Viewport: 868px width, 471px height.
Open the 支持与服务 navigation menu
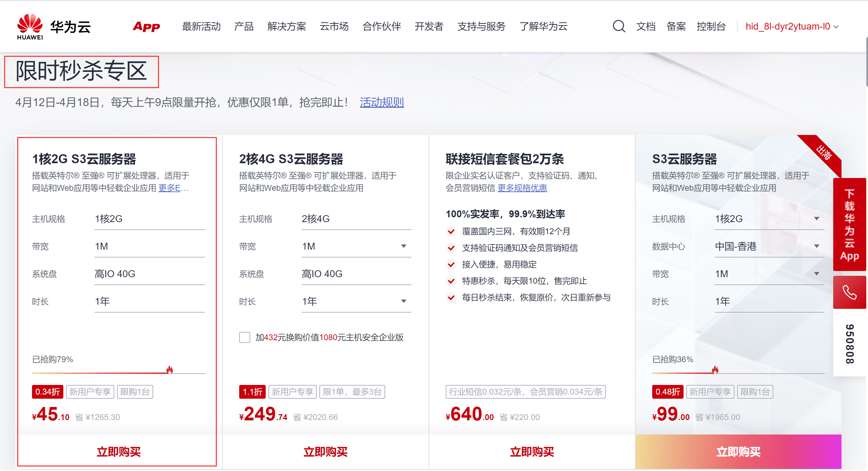(x=481, y=26)
